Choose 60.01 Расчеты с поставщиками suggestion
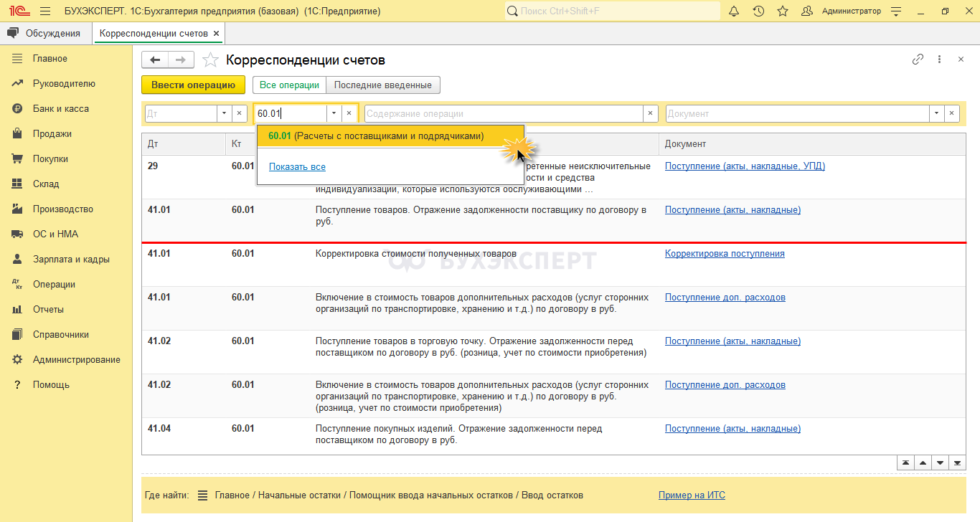 click(390, 136)
